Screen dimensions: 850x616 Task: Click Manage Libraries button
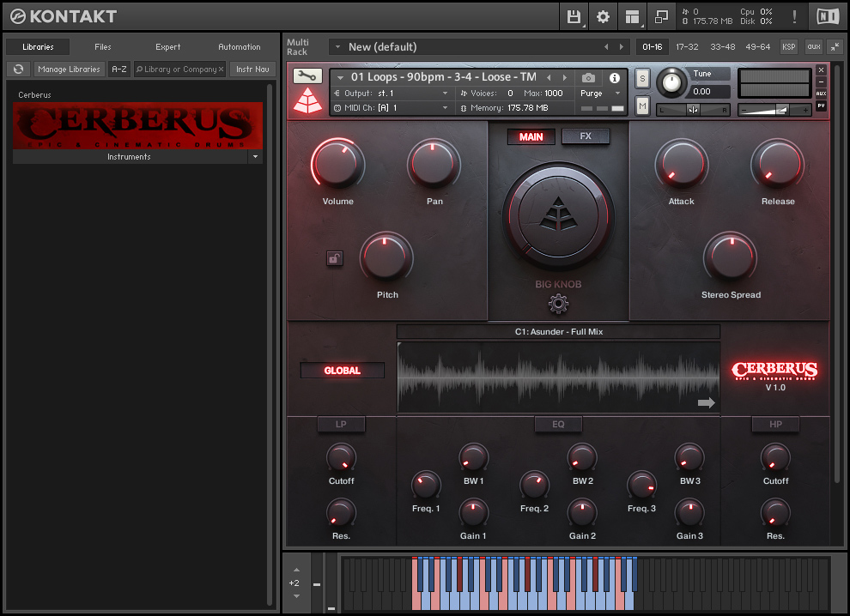pos(69,69)
